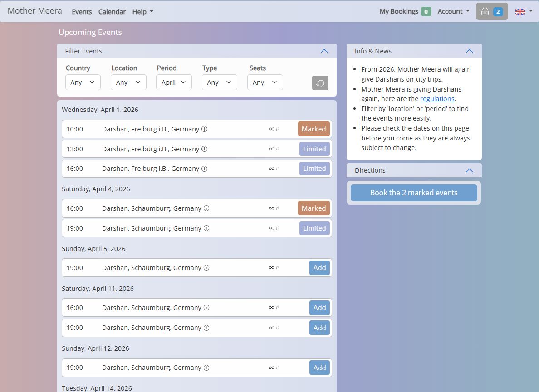Collapse the Filter Events panel
Screen dimensions: 539x392
pos(324,51)
